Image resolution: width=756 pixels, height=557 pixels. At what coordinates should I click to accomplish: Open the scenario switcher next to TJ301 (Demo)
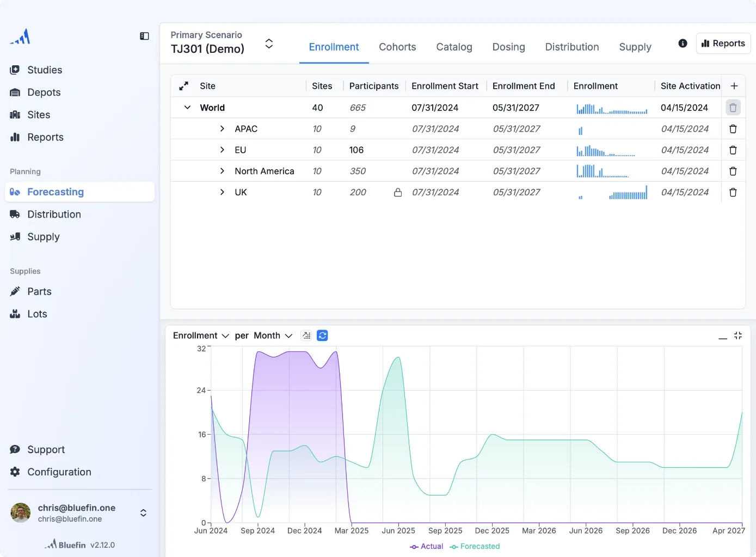tap(269, 43)
